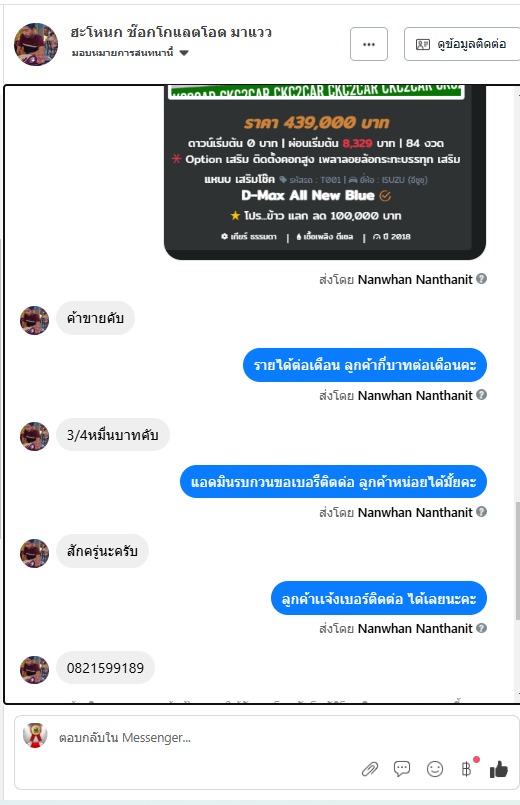This screenshot has height=805, width=520.
Task: Click the paperclip attach file icon
Action: pyautogui.click(x=370, y=769)
